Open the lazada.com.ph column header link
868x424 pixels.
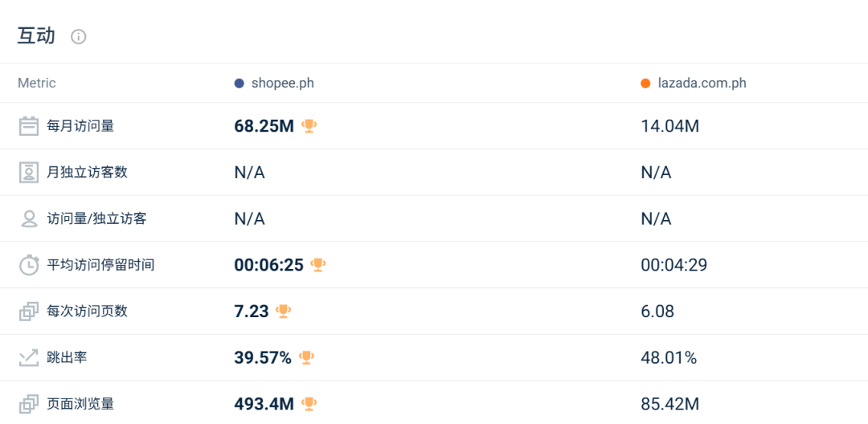click(x=702, y=84)
